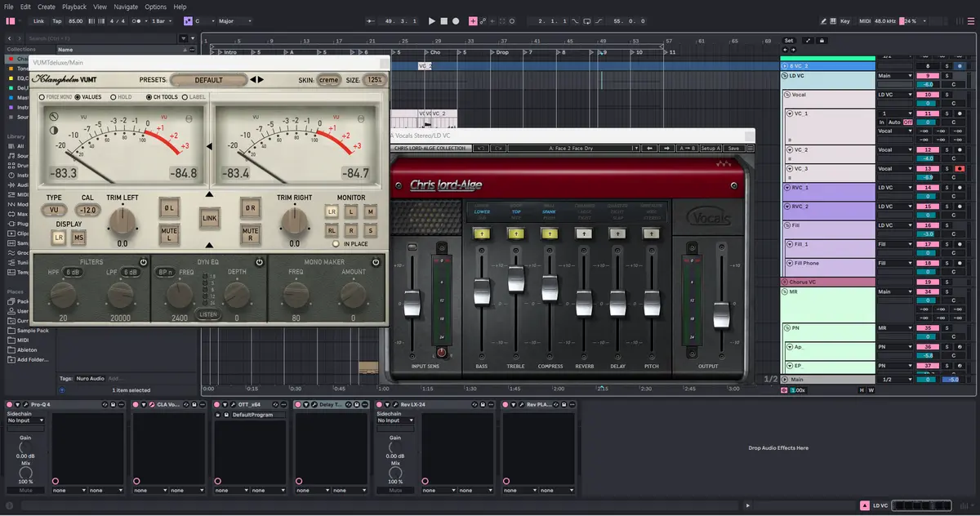Toggle the Treble mode button on CLA Vocals

515,234
